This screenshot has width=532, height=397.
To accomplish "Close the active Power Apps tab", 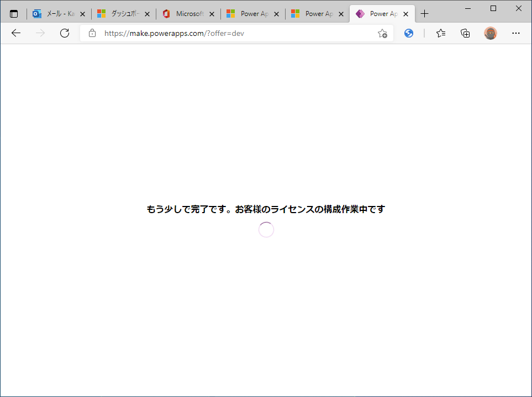I will [x=406, y=14].
